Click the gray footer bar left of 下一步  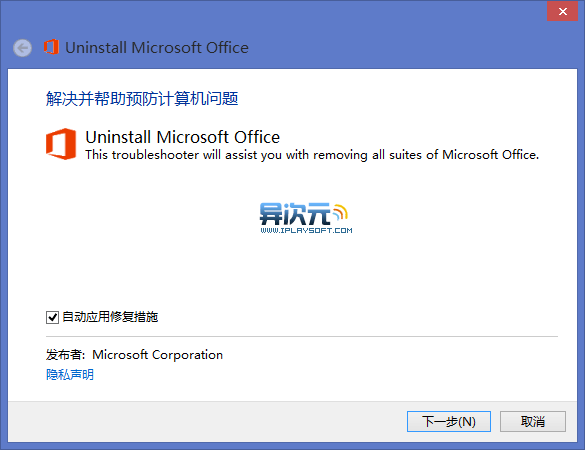tap(207, 422)
